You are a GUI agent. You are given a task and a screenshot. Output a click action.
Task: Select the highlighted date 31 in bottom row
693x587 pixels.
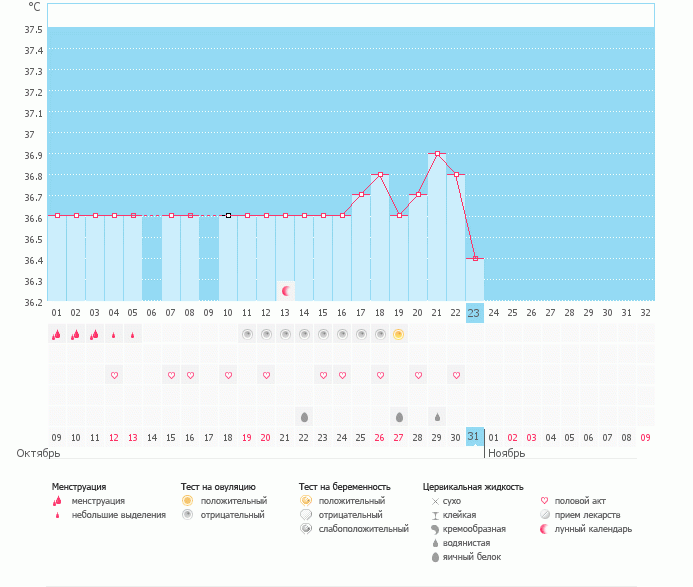(x=474, y=437)
